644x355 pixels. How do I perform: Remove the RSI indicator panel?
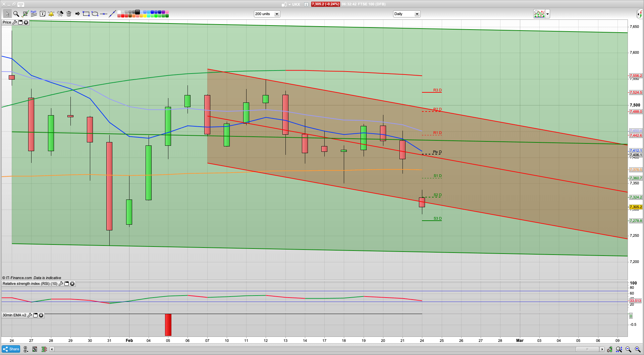72,284
